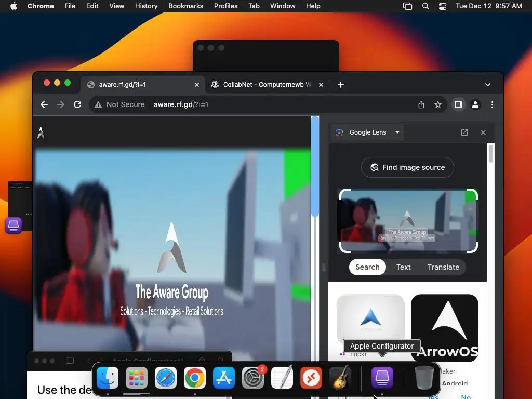Screen dimensions: 532x399
Task: Close the Google Lens side panel
Action: tap(483, 132)
